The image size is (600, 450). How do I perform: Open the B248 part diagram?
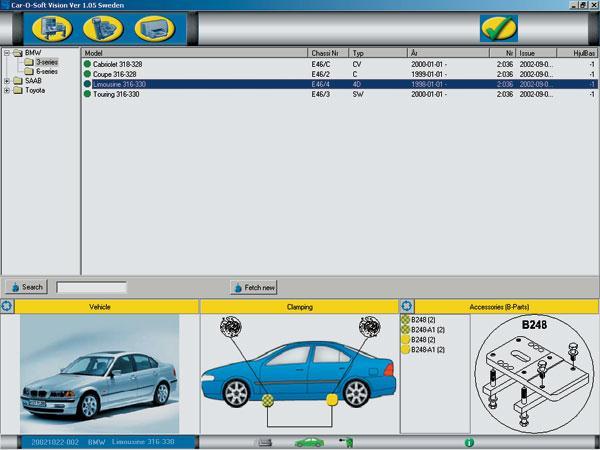[x=535, y=374]
